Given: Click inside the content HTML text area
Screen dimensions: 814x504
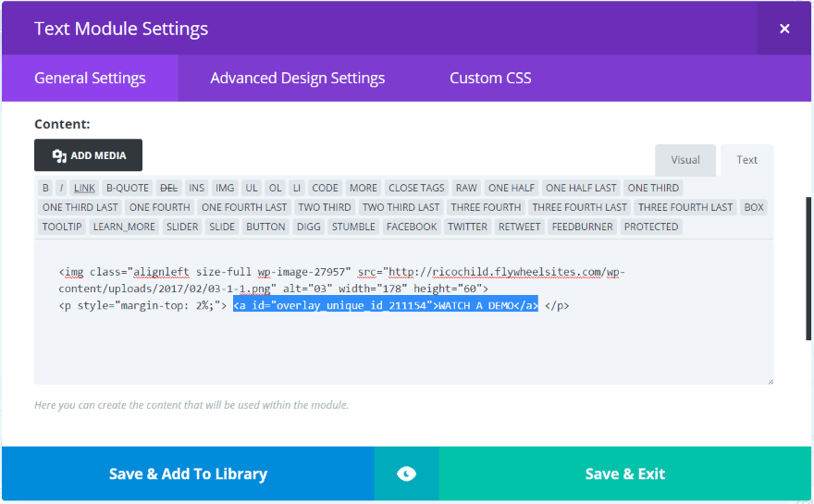Looking at the screenshot, I should (x=403, y=347).
